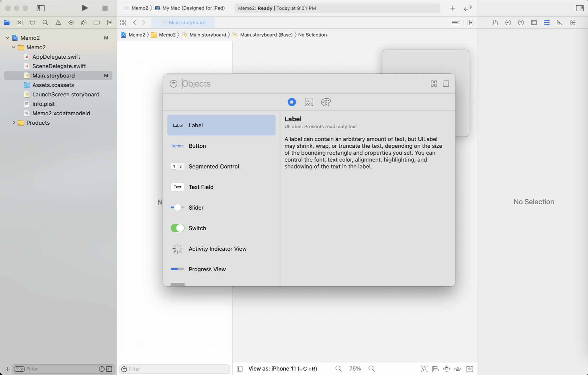Open the Library with plus button
Image resolution: width=588 pixels, height=375 pixels.
(453, 8)
